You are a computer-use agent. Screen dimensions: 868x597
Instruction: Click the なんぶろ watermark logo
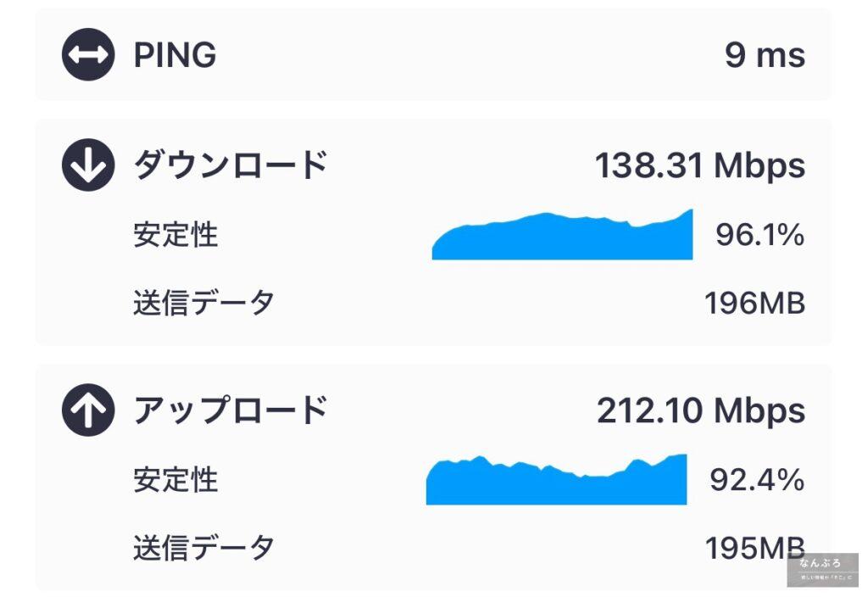tap(822, 569)
